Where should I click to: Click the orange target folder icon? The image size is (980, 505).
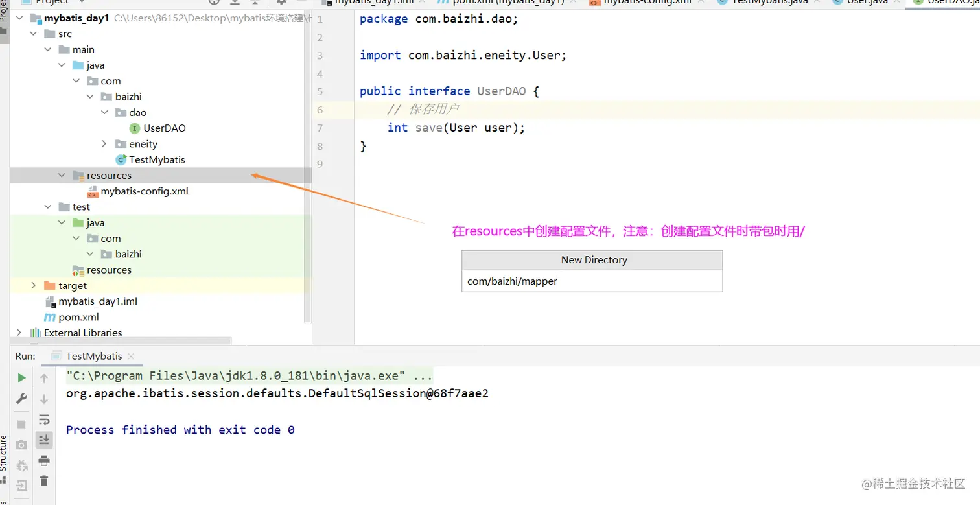click(49, 286)
